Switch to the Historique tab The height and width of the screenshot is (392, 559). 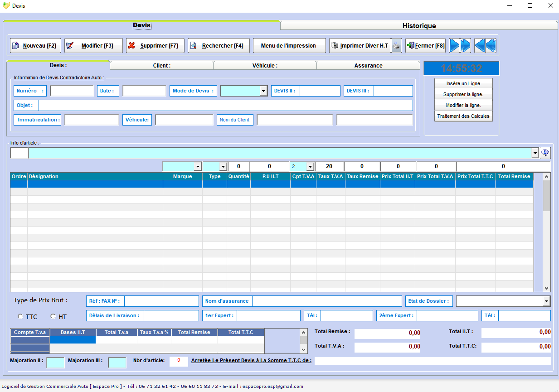coord(419,26)
